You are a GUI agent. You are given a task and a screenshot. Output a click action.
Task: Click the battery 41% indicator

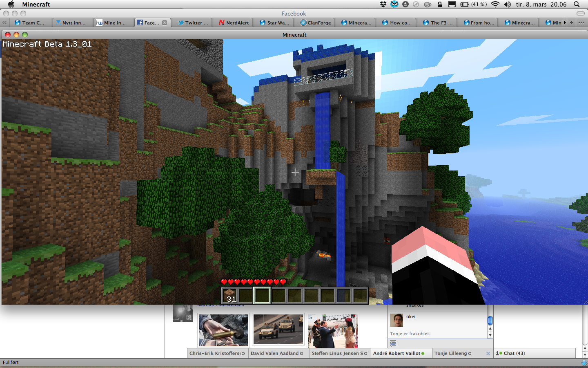pos(474,4)
